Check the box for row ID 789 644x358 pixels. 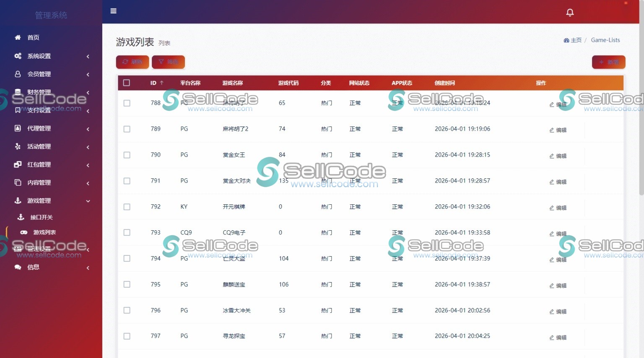[x=127, y=129]
